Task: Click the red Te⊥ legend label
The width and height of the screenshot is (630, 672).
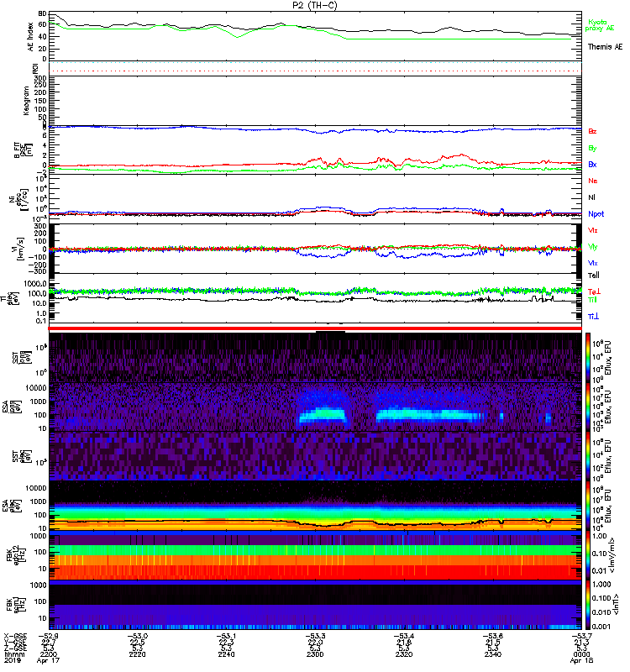Action: (x=594, y=291)
